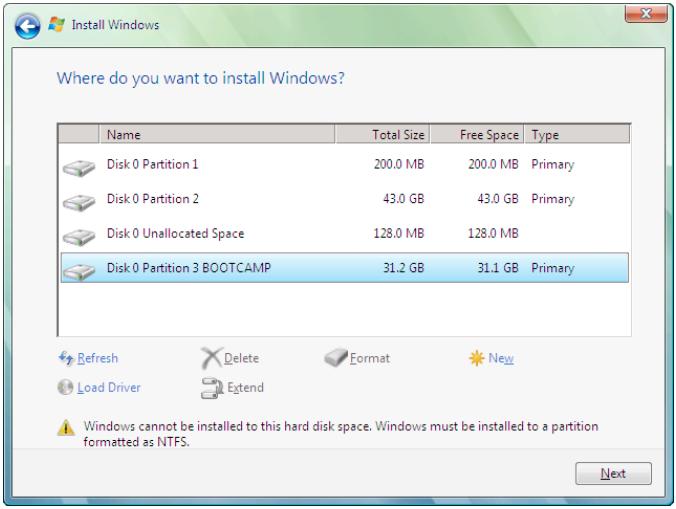Viewport: 676px width, 509px height.
Task: Create a New partition
Action: point(501,358)
